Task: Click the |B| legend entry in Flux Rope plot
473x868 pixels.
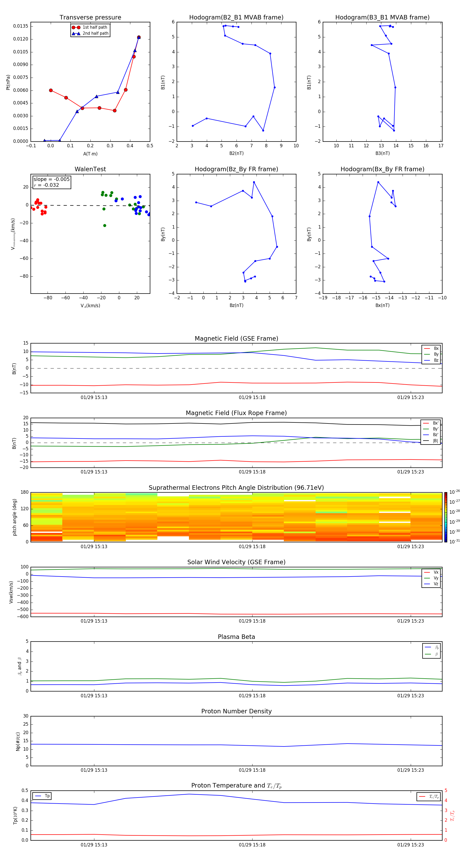Action: point(431,441)
